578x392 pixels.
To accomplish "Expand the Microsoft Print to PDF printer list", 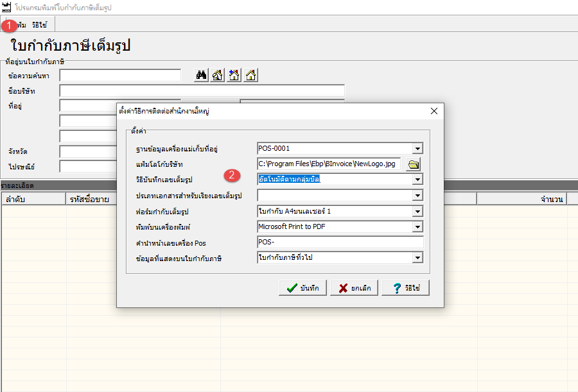I will [417, 226].
